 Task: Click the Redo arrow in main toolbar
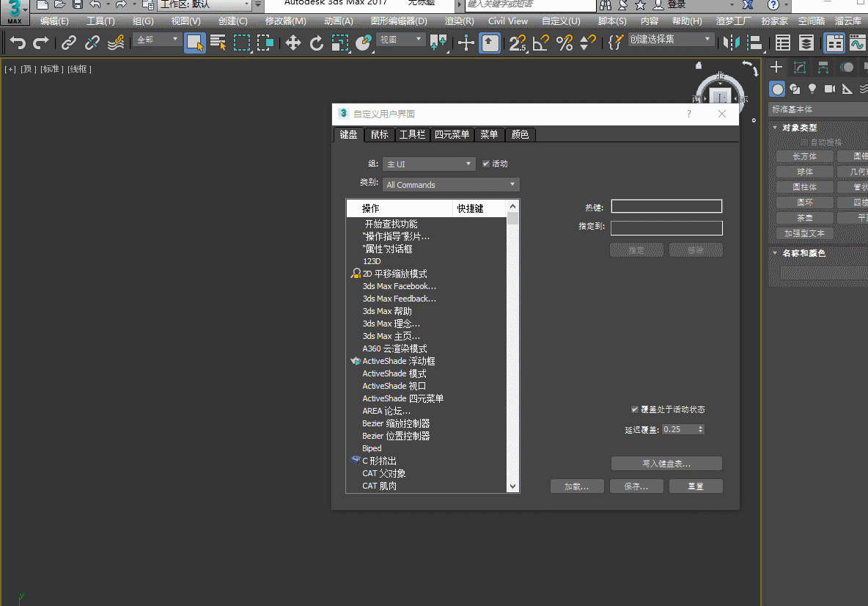click(x=41, y=43)
